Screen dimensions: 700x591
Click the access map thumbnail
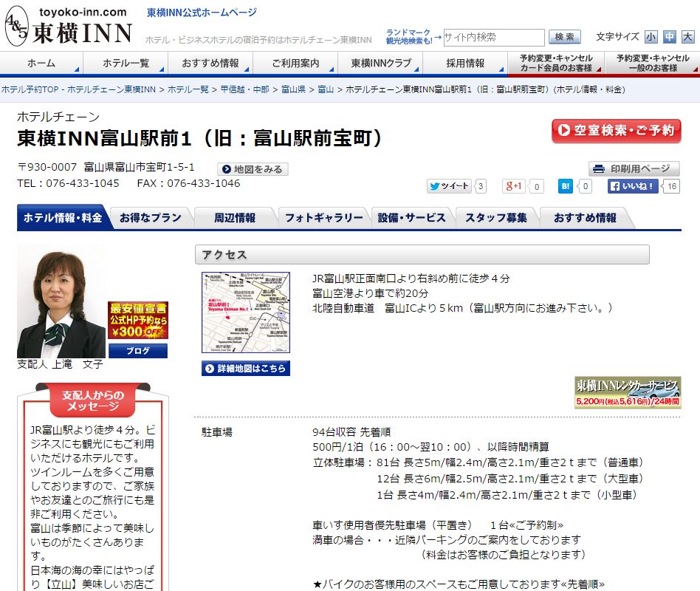[246, 312]
